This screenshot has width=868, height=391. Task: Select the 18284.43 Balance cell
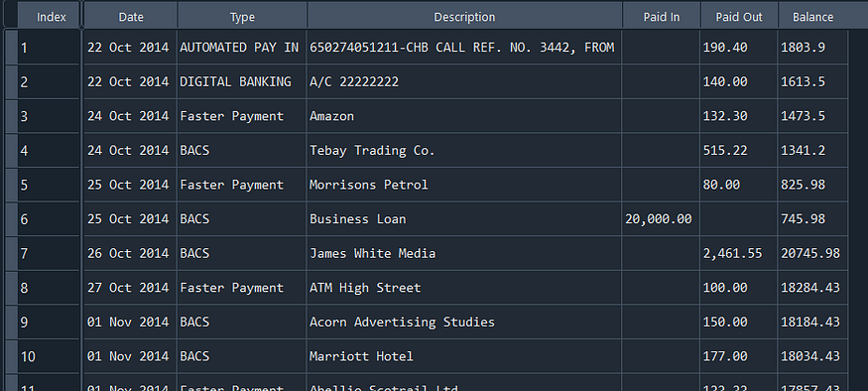click(x=812, y=288)
